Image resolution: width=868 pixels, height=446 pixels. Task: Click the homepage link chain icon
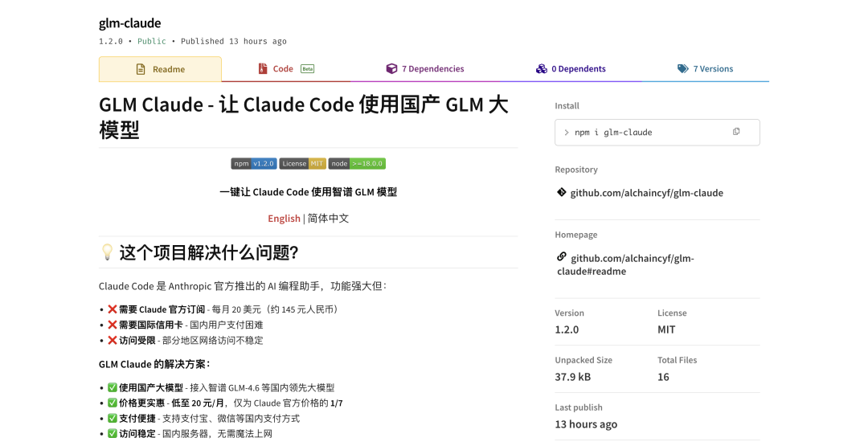coord(561,257)
